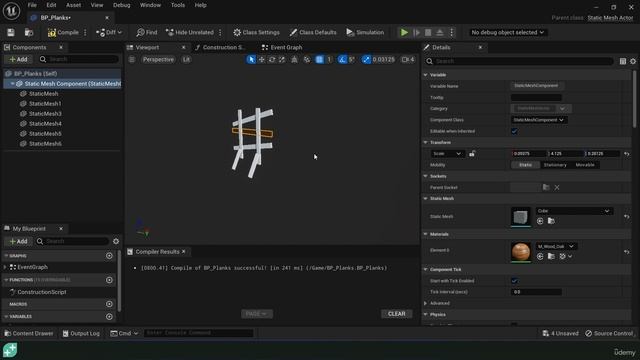Image resolution: width=640 pixels, height=360 pixels.
Task: Open the M_Wood_Oak material dropdown
Action: (x=556, y=247)
